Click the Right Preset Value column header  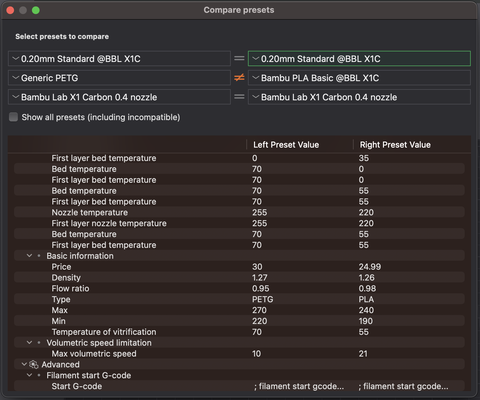(395, 145)
